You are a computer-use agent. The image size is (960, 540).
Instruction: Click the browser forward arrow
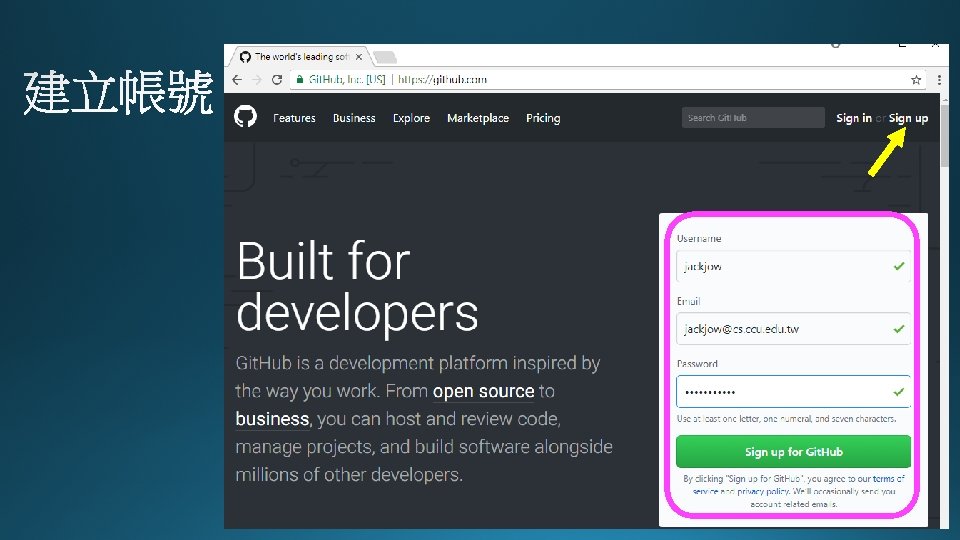coord(257,80)
